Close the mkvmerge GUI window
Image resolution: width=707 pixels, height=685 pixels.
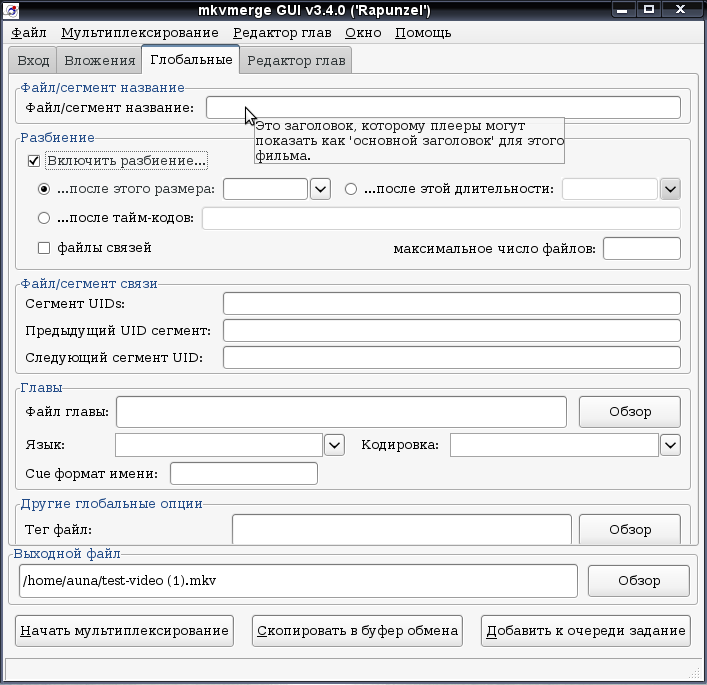tap(681, 9)
